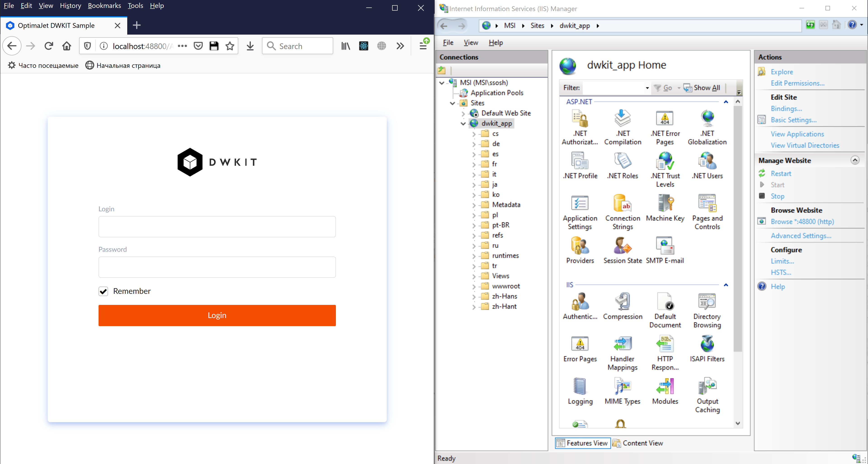This screenshot has height=464, width=868.
Task: Open Modules feature
Action: click(665, 391)
